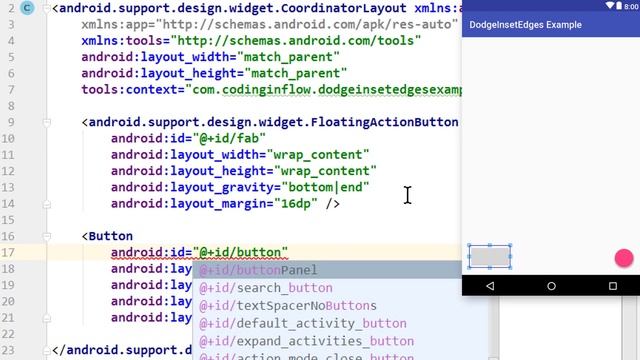640x360 pixels.
Task: Click android:layout_height="match_parent" on line 6
Action: pyautogui.click(x=214, y=73)
